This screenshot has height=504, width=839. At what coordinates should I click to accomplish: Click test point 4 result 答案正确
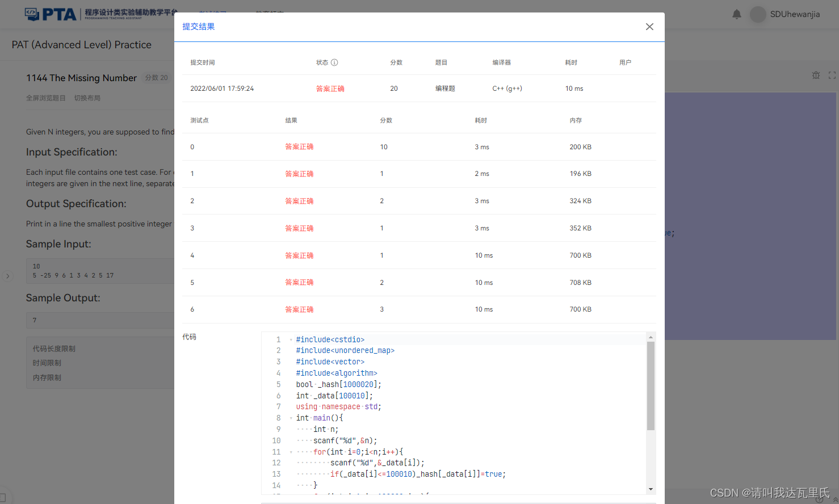[299, 255]
